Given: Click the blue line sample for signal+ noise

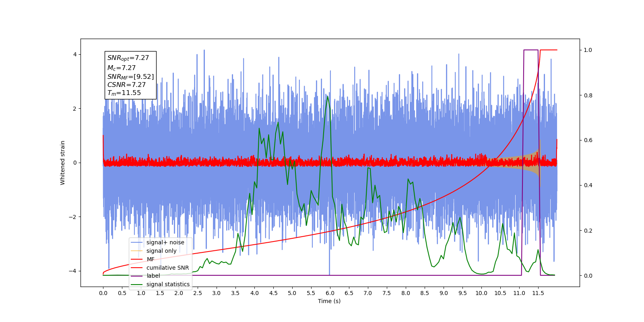Looking at the screenshot, I should coord(137,242).
